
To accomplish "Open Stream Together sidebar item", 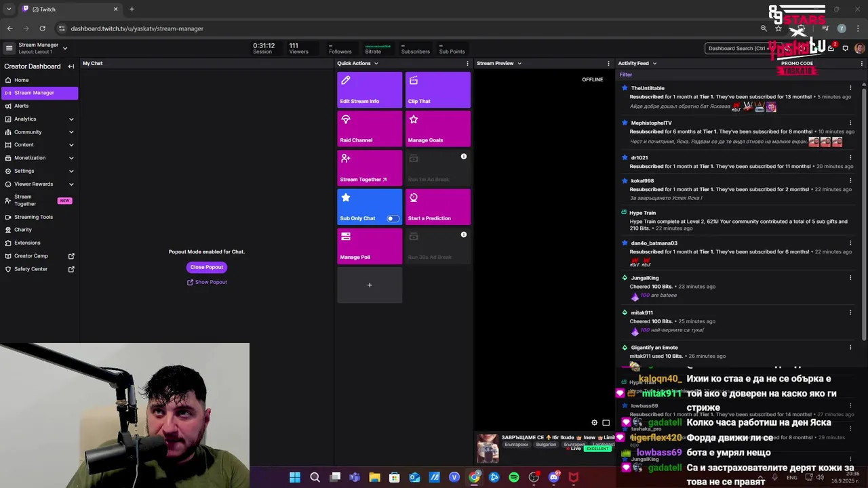I will tap(39, 201).
